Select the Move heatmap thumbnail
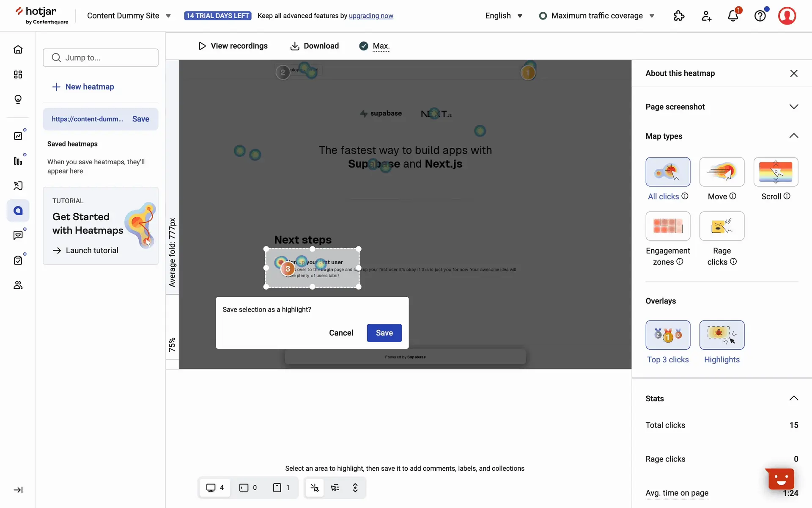 721,172
